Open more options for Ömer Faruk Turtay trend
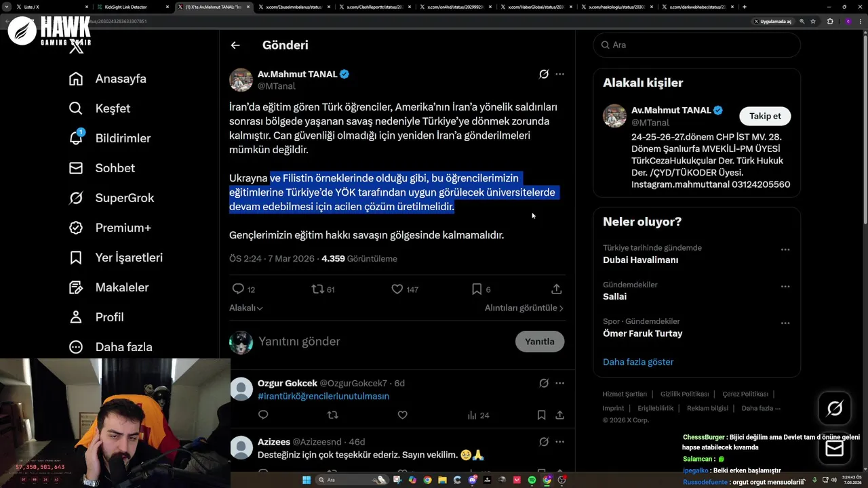Viewport: 868px width, 488px height. (785, 323)
